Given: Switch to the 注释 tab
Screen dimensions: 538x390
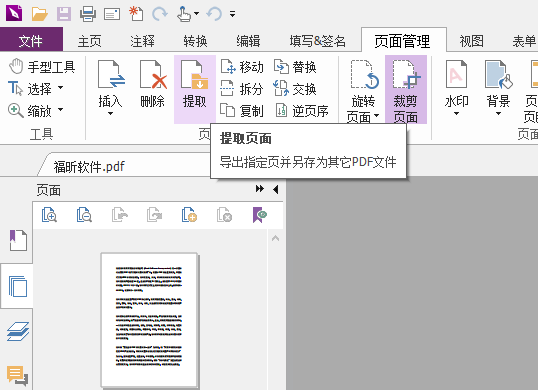Looking at the screenshot, I should coord(142,42).
